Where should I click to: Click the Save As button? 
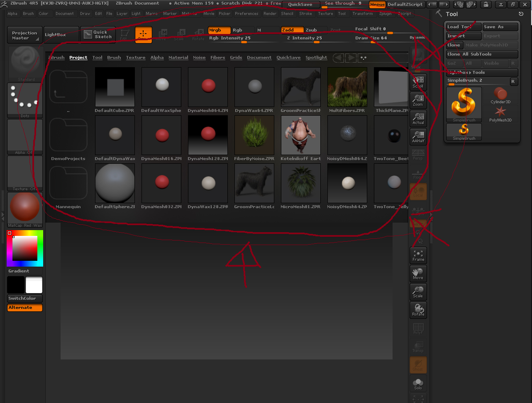click(x=500, y=27)
